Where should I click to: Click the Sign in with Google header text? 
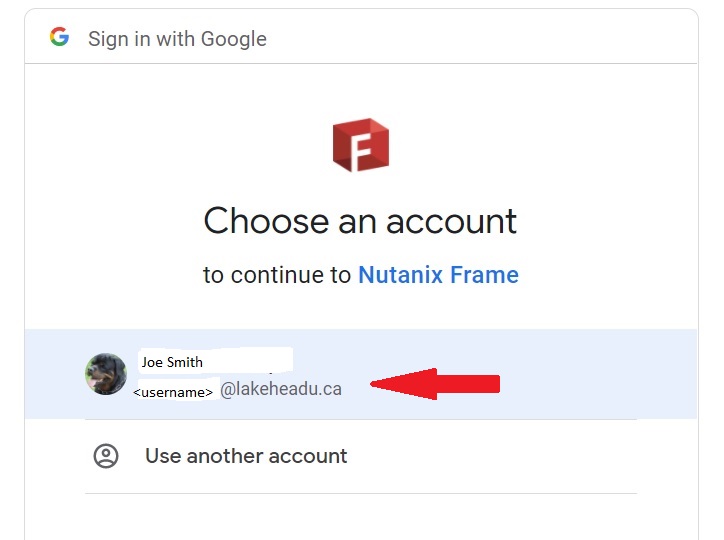[x=177, y=39]
